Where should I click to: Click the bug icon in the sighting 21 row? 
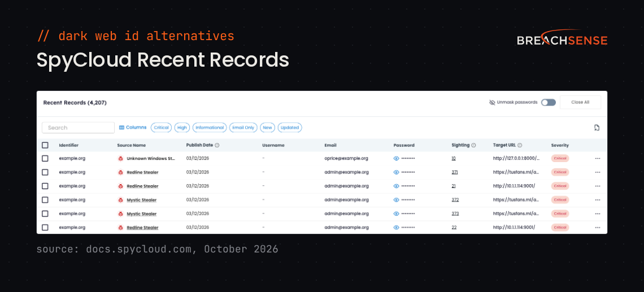(121, 186)
